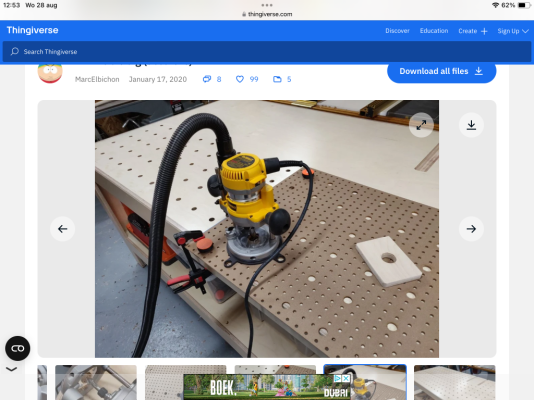This screenshot has height=400, width=534.
Task: Open the Education menu item
Action: [x=434, y=31]
